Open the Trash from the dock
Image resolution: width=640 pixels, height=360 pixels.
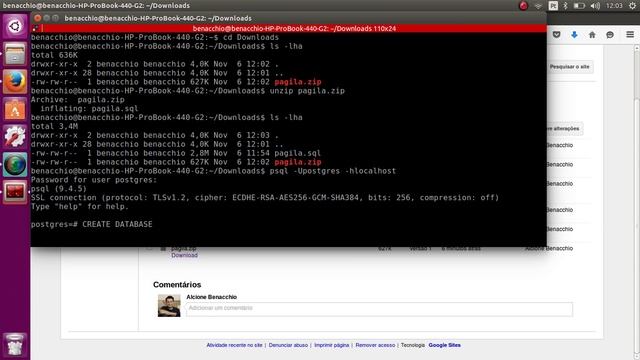pos(15,345)
